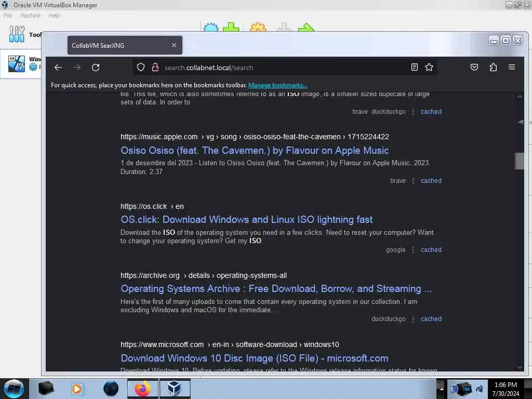The image size is (532, 399).
Task: Click the green Start arrow icon in VirtualBox
Action: point(306,27)
